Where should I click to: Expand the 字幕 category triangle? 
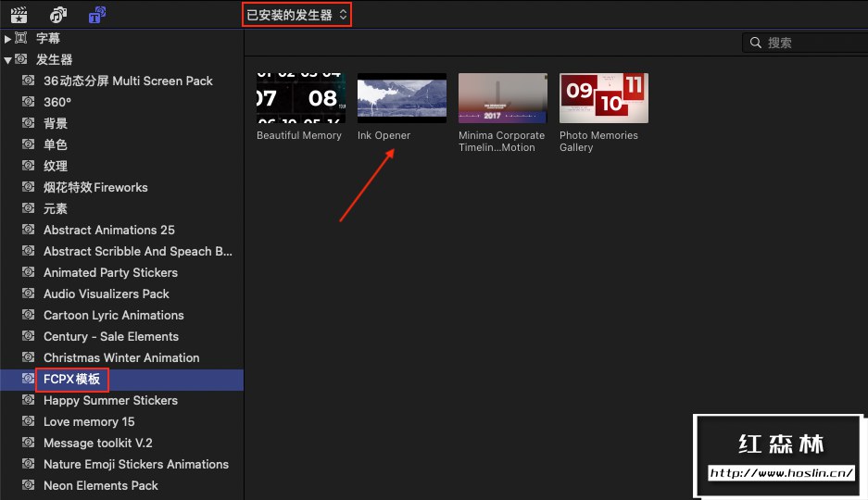pyautogui.click(x=7, y=39)
